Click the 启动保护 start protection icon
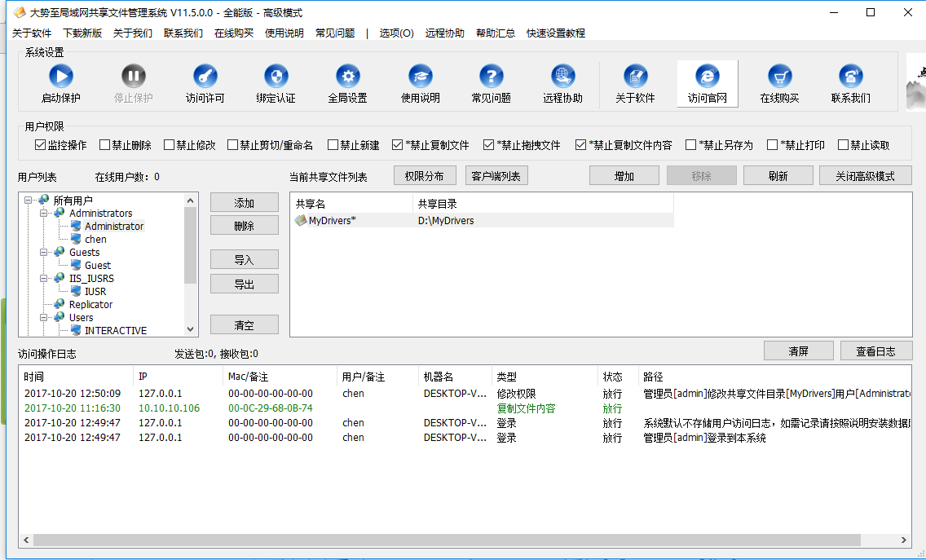This screenshot has height=560, width=926. pos(61,76)
